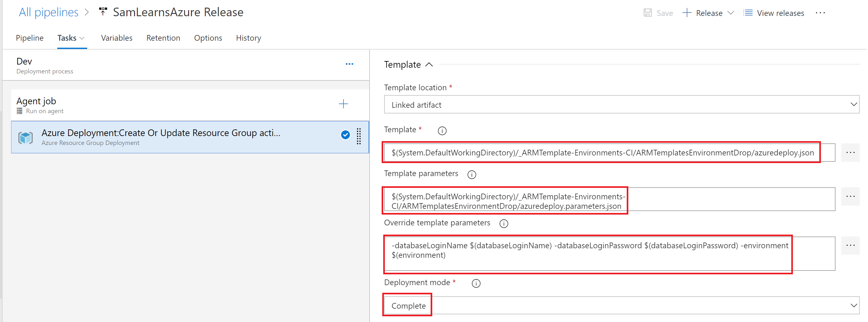Screen dimensions: 868x322
Task: Show info for Override template parameters
Action: [x=504, y=224]
